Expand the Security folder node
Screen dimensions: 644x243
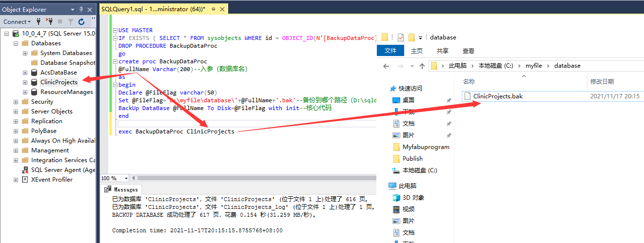point(16,102)
